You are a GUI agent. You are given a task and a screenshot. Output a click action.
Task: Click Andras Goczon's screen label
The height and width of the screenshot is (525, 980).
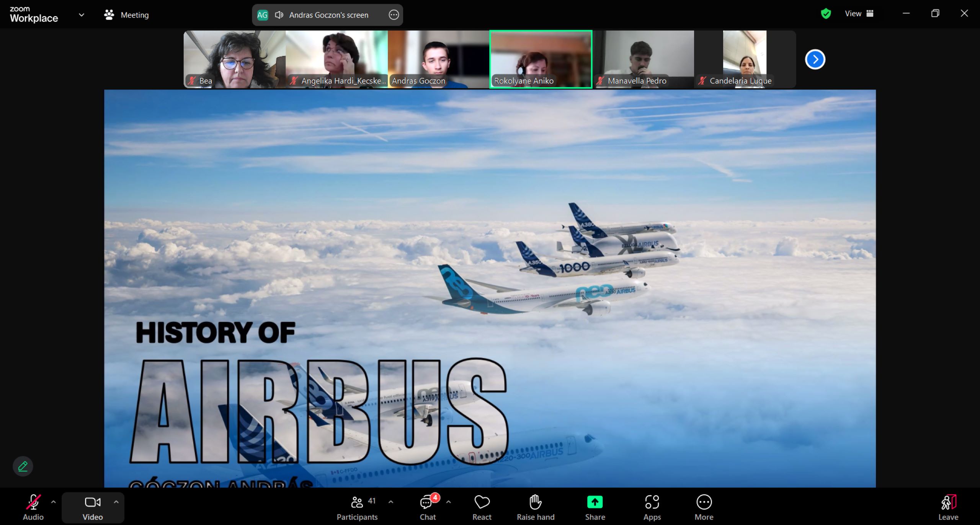click(328, 15)
